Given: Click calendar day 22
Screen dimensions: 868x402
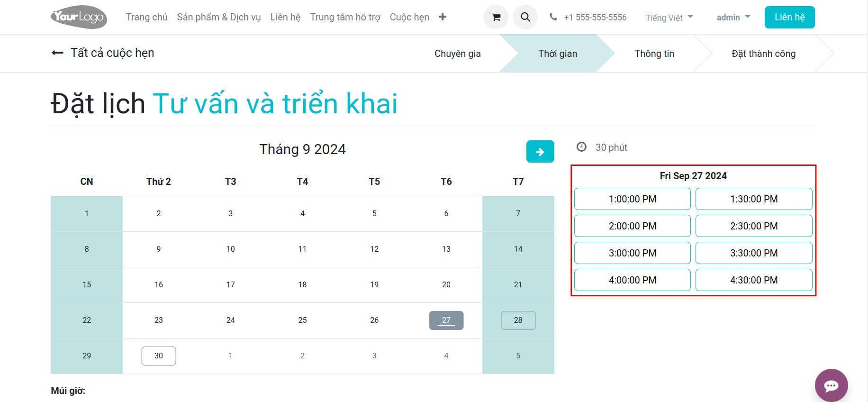Looking at the screenshot, I should pos(87,320).
